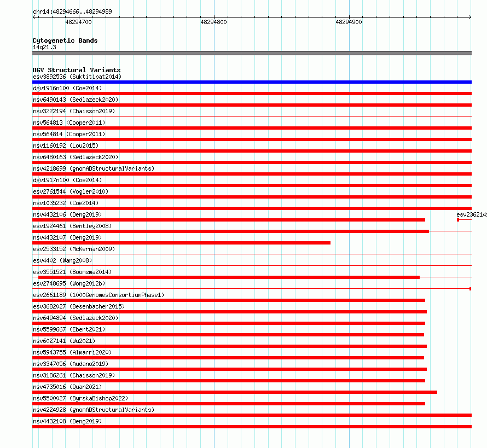Click the esv3892536 (Suktitipat2014) variant label

point(77,77)
